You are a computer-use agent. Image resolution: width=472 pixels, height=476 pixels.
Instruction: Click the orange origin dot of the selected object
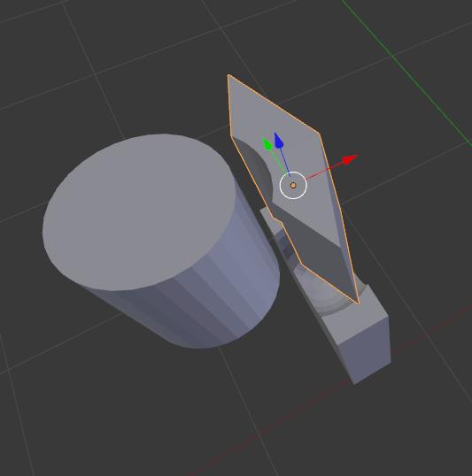(293, 186)
